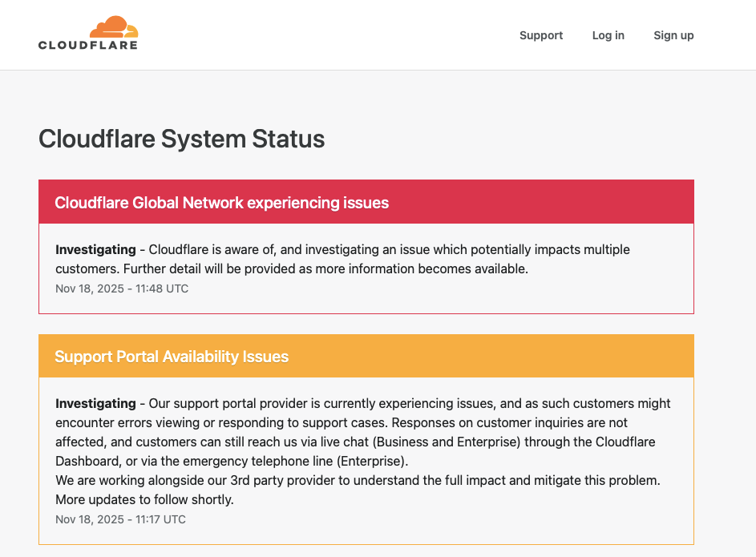This screenshot has width=756, height=557.
Task: Click the Cloudflare System Status heading
Action: point(182,139)
